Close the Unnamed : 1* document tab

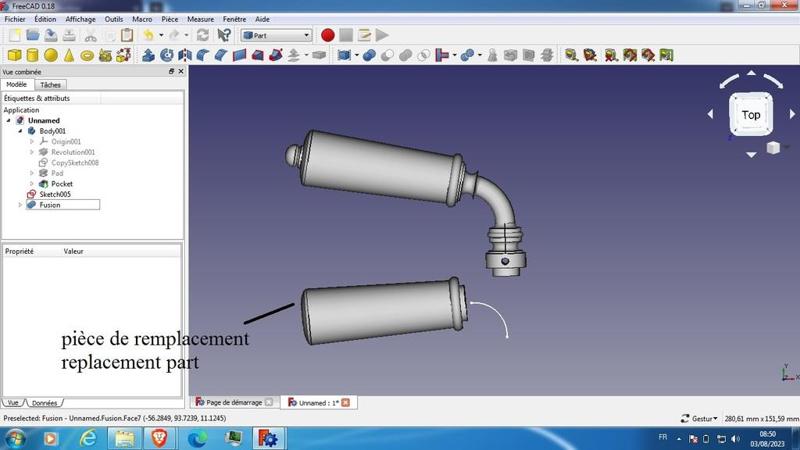[345, 403]
